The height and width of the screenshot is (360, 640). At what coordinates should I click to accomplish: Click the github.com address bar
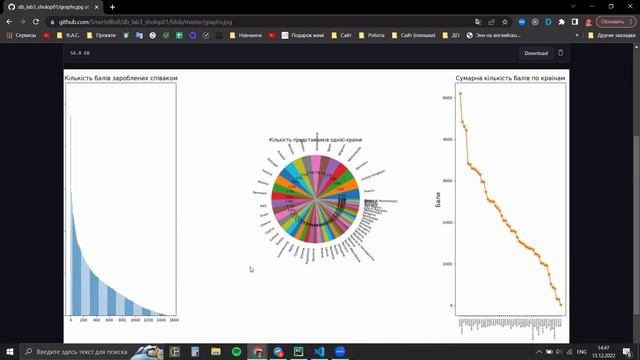point(261,22)
